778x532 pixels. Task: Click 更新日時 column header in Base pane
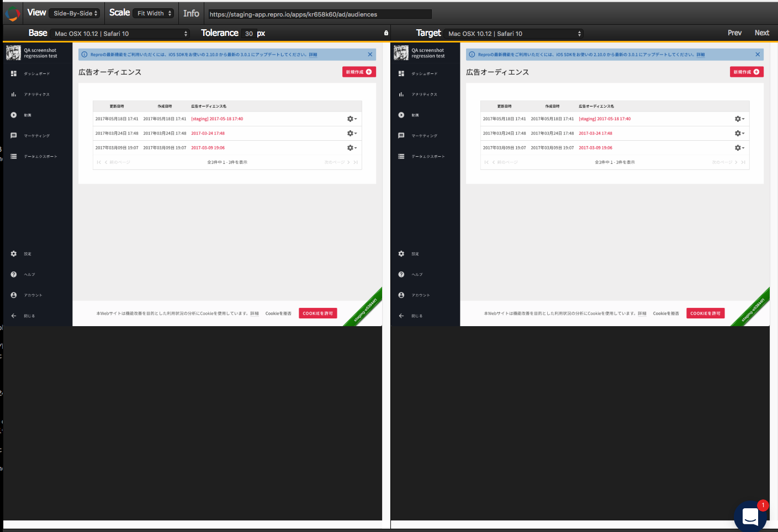point(117,106)
